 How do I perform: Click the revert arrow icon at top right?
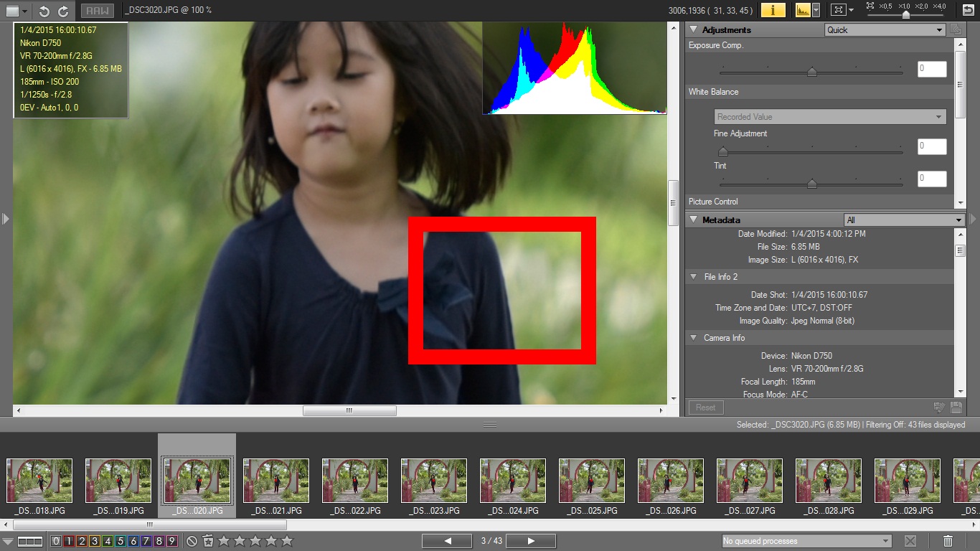[x=968, y=10]
